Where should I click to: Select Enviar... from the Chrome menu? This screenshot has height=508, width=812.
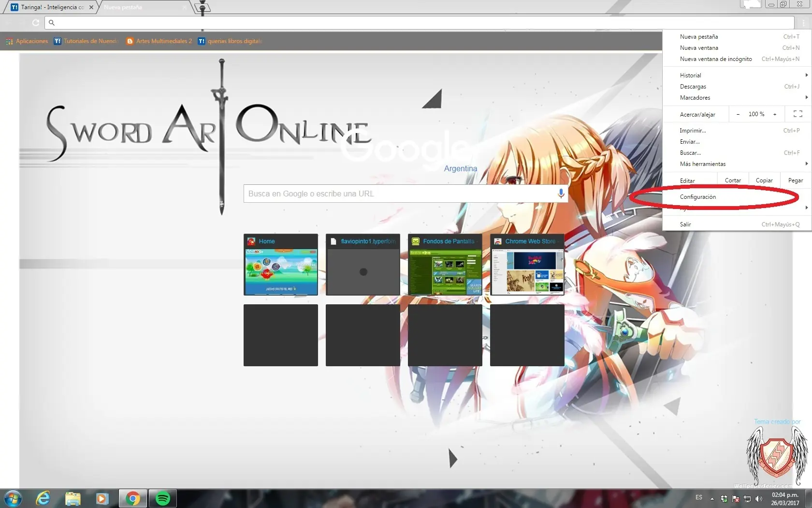(737, 142)
